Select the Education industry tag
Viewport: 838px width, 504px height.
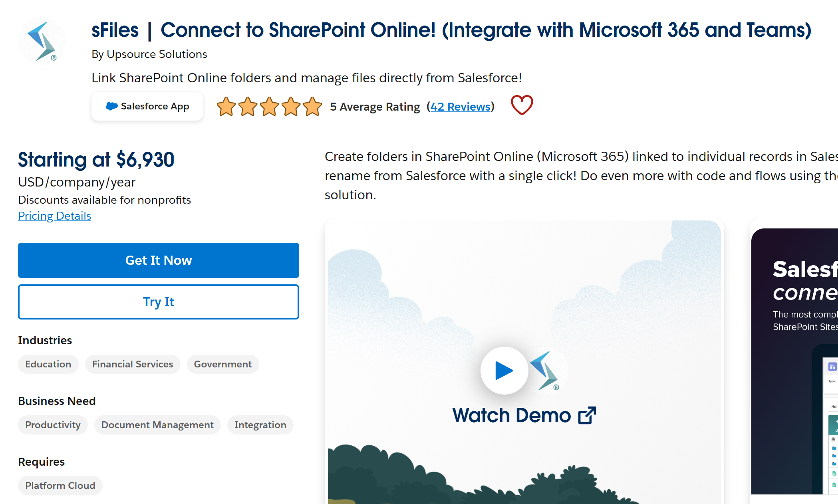(48, 364)
